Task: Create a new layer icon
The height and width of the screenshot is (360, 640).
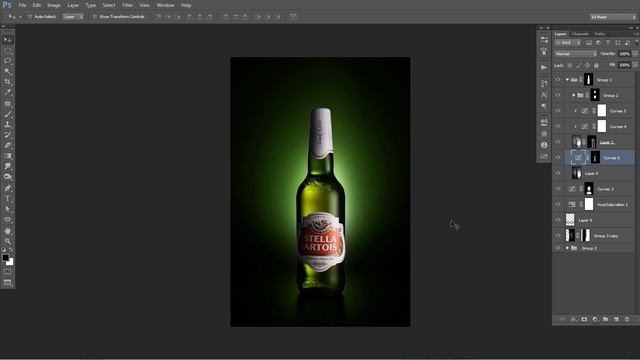Action: point(616,319)
